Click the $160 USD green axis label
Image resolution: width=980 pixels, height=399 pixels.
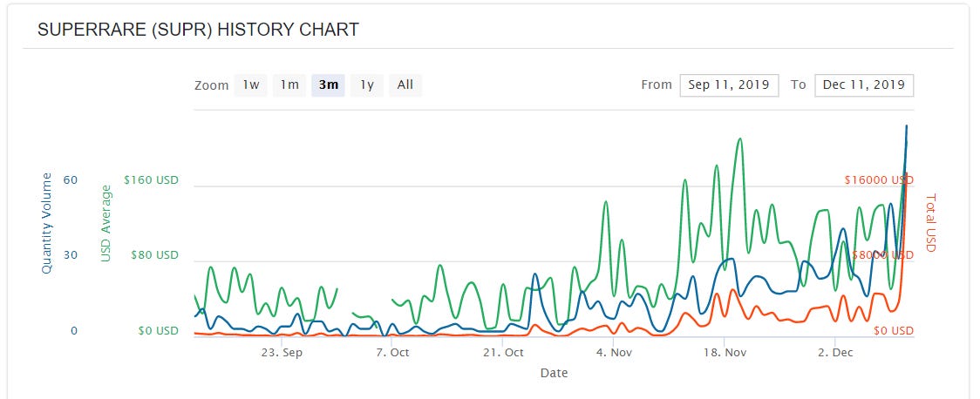coord(151,180)
